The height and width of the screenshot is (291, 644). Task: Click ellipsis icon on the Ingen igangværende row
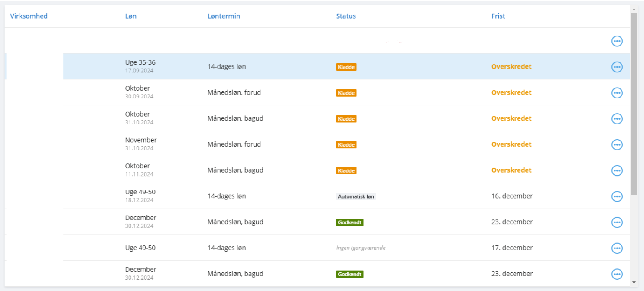coord(617,248)
